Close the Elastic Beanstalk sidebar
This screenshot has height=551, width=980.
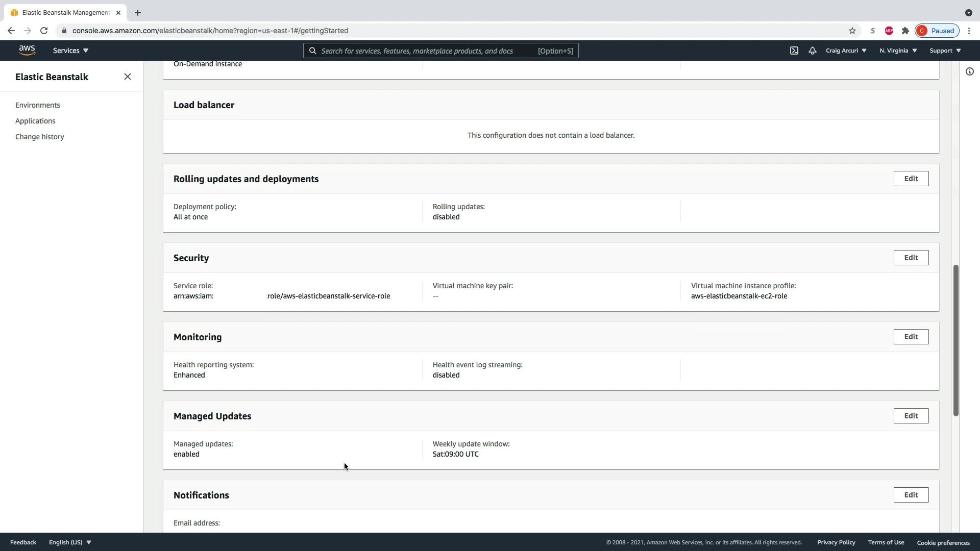(x=127, y=77)
